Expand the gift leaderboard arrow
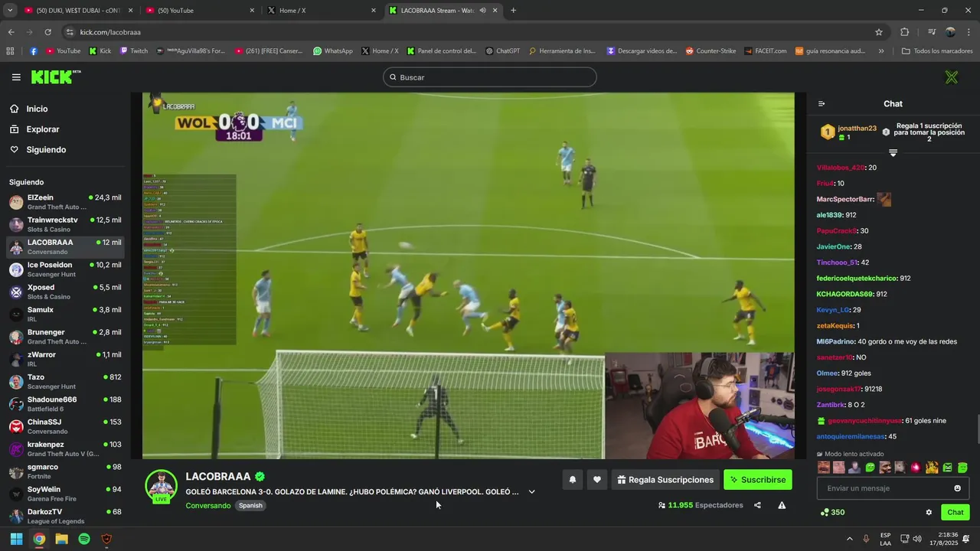This screenshot has height=551, width=980. click(893, 153)
